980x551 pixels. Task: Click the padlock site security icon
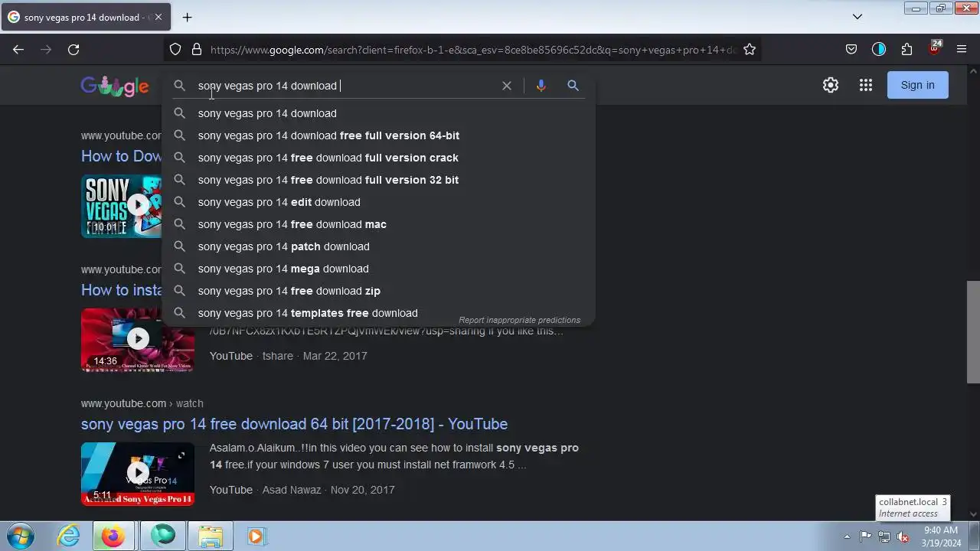tap(197, 50)
